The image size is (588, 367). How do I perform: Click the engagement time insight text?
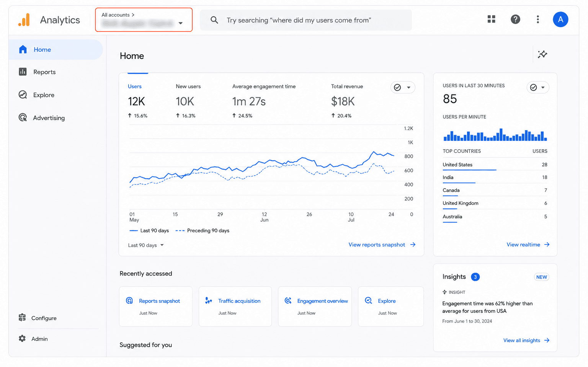(x=487, y=307)
